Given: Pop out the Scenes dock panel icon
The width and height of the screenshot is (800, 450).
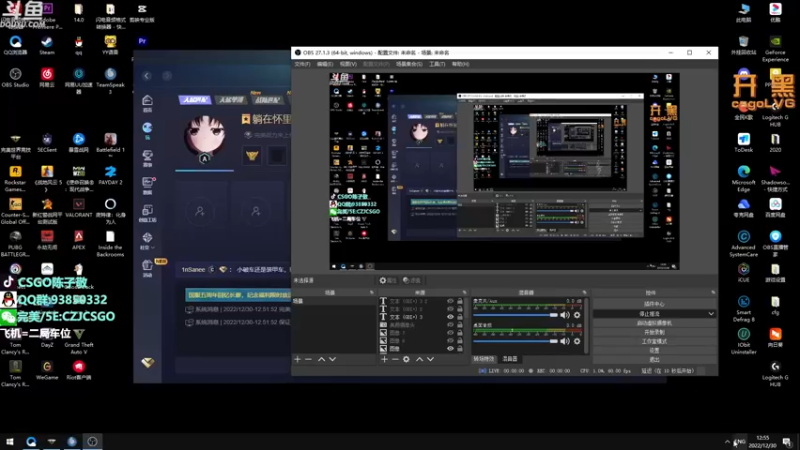Looking at the screenshot, I should tap(371, 292).
